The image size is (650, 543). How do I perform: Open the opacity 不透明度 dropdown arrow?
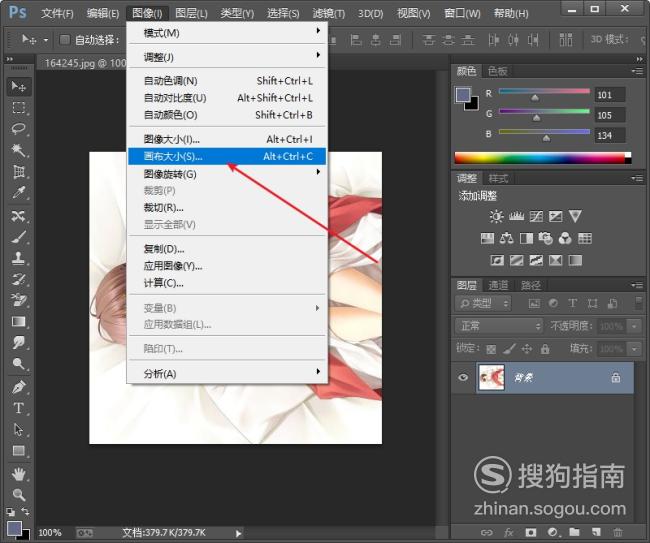(x=634, y=326)
